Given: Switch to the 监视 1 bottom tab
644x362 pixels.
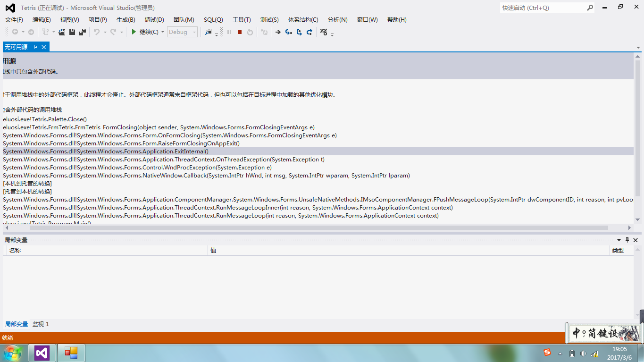Looking at the screenshot, I should click(41, 324).
